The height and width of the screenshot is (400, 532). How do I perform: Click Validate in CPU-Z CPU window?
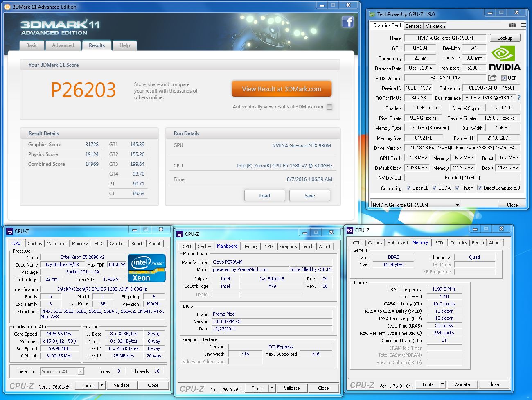click(x=122, y=385)
